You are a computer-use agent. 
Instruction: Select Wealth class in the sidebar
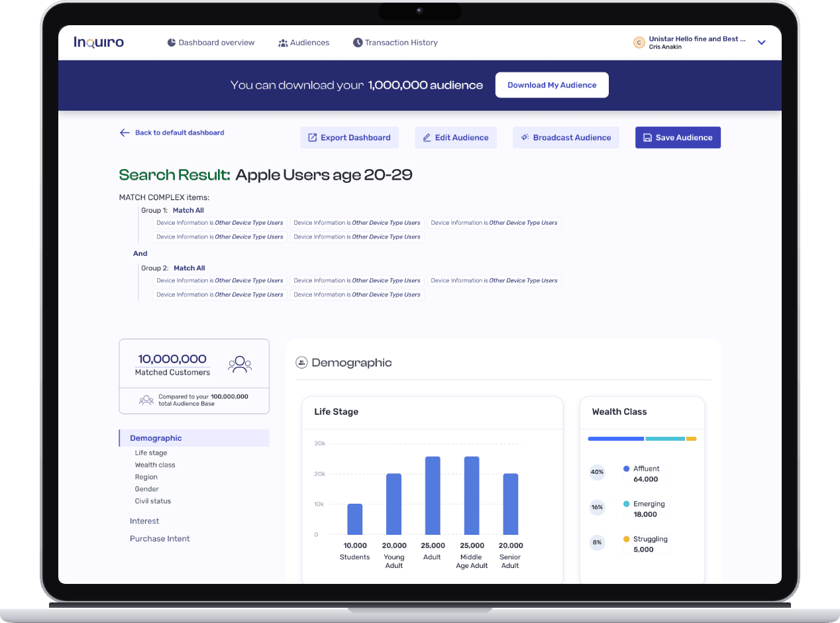[155, 465]
